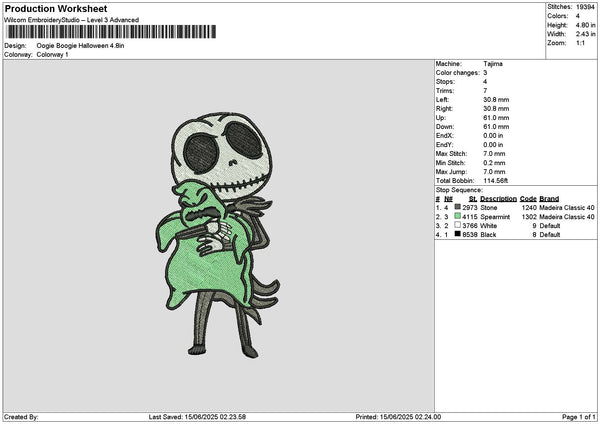Screen dimensions: 600x424
Task: Click the Last Saved timestamp
Action: tap(197, 417)
